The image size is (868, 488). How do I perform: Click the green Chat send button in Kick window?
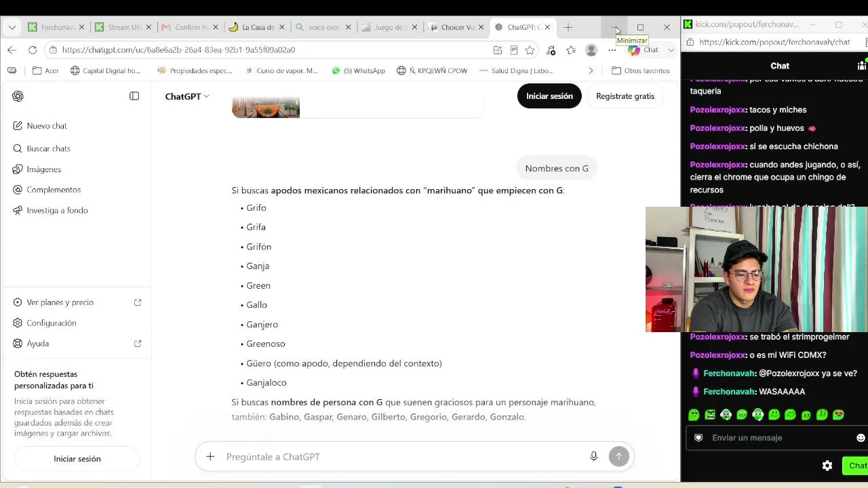tap(856, 466)
